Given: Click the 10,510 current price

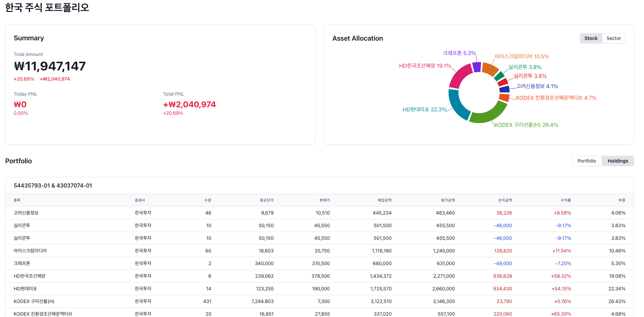Looking at the screenshot, I should [323, 213].
